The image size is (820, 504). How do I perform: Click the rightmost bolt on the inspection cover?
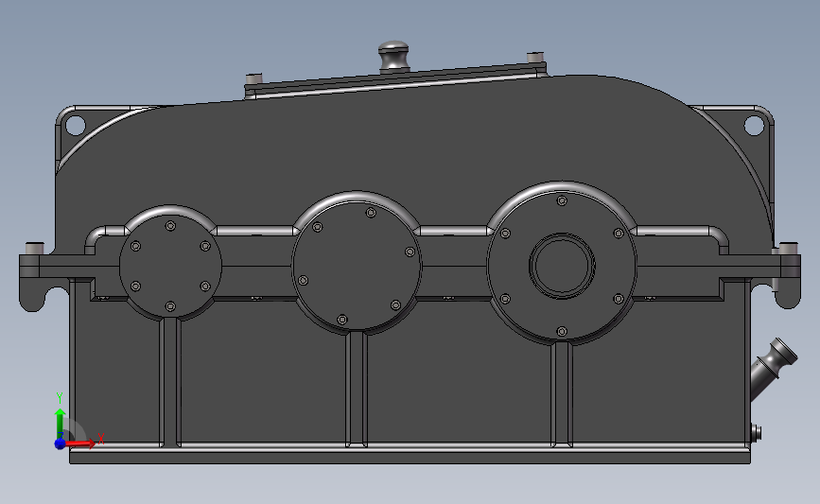(535, 58)
